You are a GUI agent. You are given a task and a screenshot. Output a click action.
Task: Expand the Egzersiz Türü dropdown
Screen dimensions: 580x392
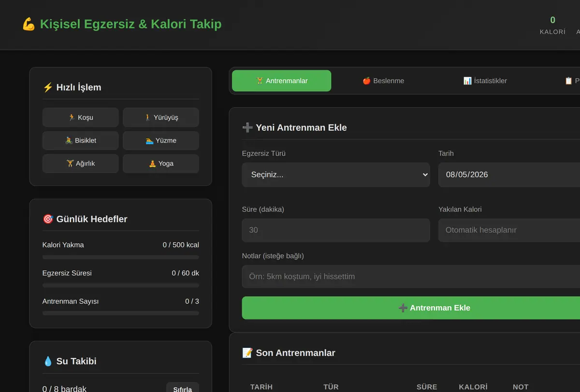336,174
